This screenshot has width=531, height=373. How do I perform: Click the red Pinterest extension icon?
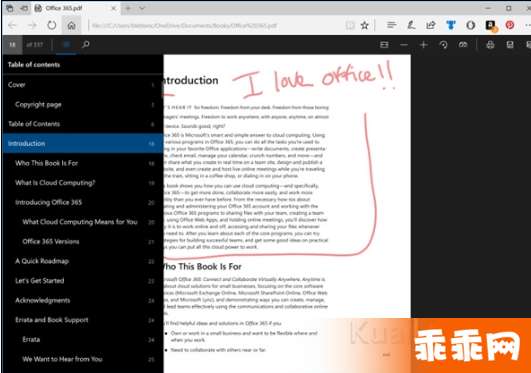[x=510, y=25]
